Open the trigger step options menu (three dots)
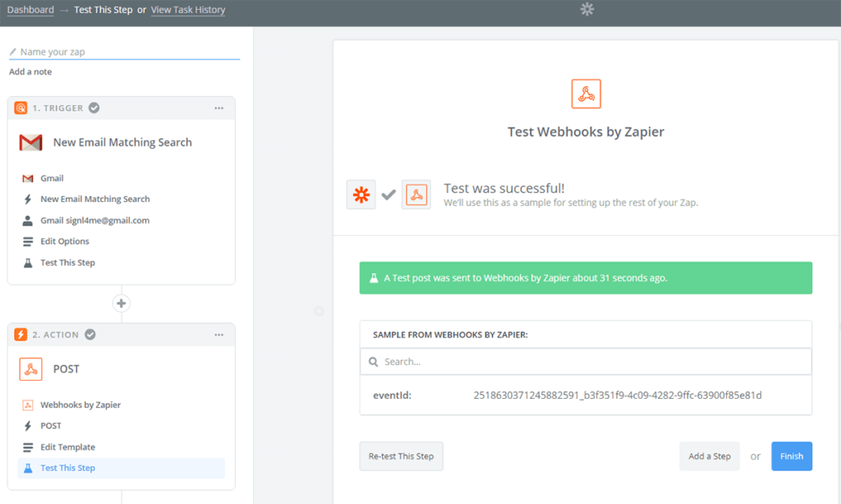 [x=218, y=108]
